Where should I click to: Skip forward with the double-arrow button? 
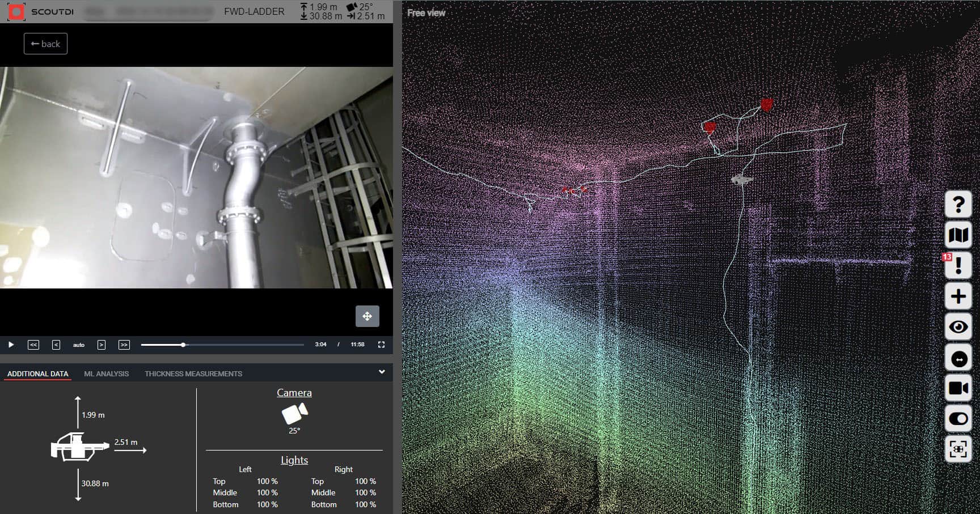[124, 344]
